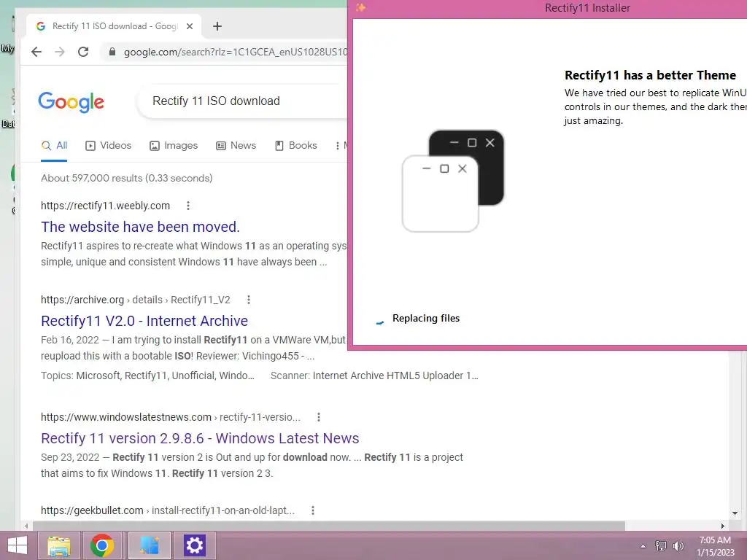Click the archive.org breadcrumb URL

tap(135, 300)
